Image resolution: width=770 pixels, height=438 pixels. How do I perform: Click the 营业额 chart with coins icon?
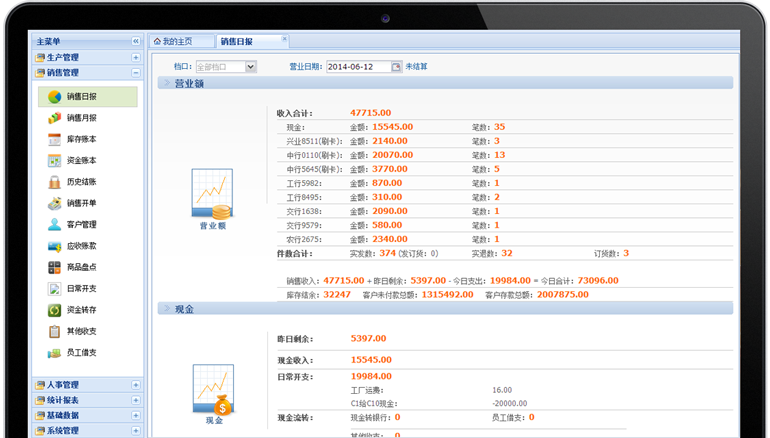coord(212,194)
